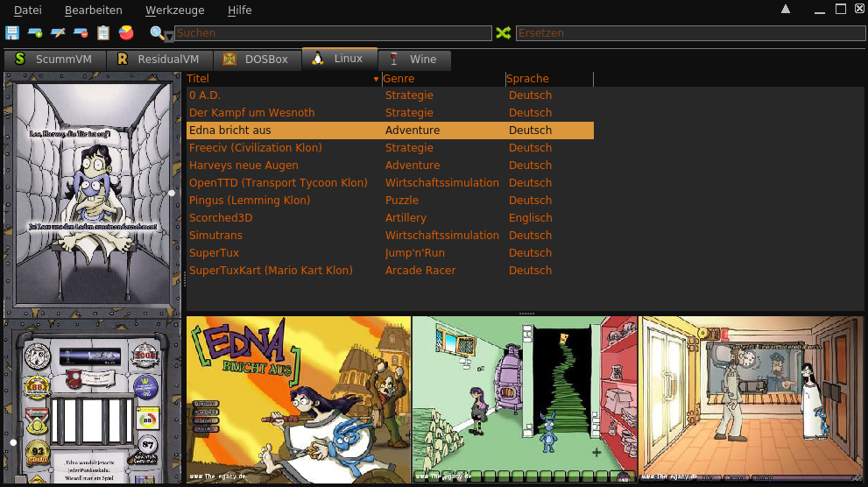868x487 pixels.
Task: Switch to the DOSBox tab
Action: pyautogui.click(x=258, y=60)
